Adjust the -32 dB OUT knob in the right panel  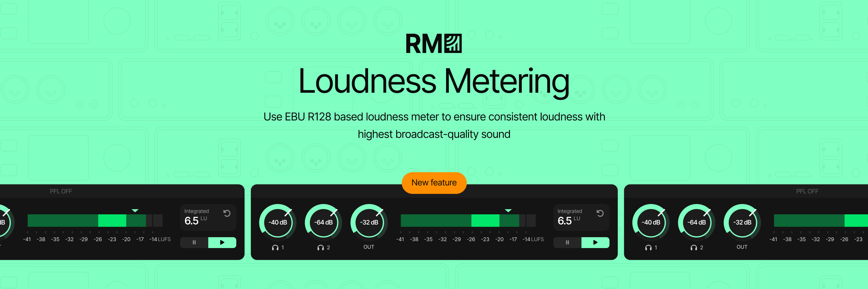click(742, 222)
